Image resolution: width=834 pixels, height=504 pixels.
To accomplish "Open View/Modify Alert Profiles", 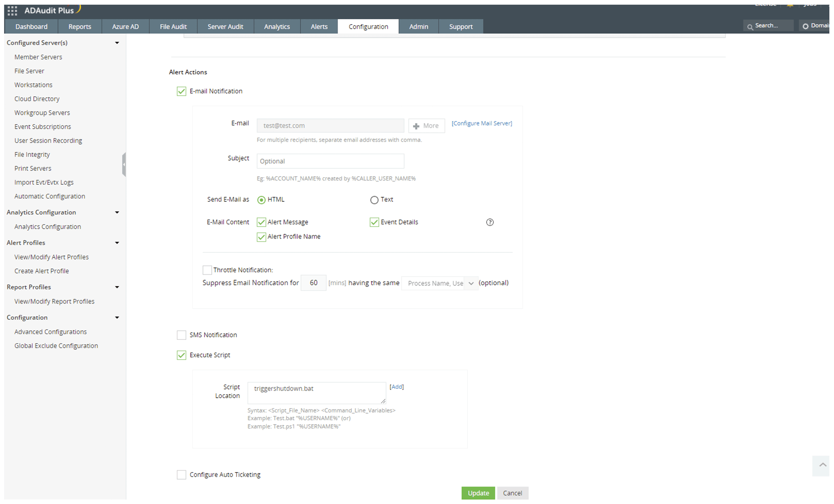I will click(x=52, y=257).
